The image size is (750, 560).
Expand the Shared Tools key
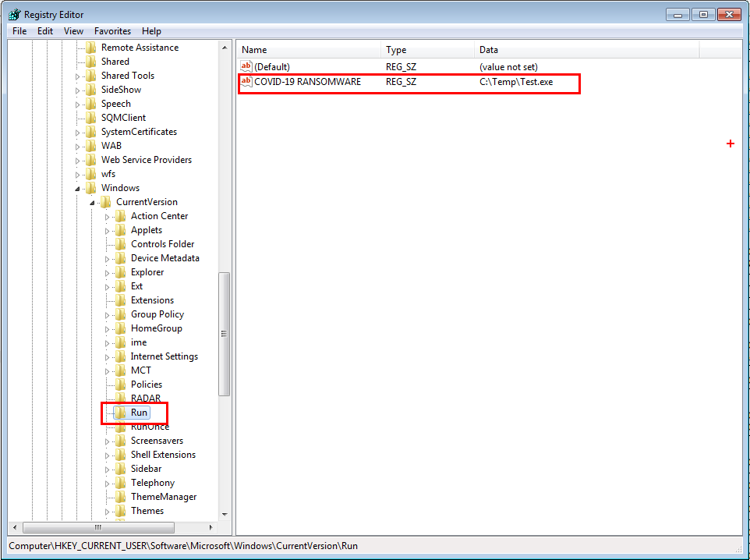click(77, 76)
